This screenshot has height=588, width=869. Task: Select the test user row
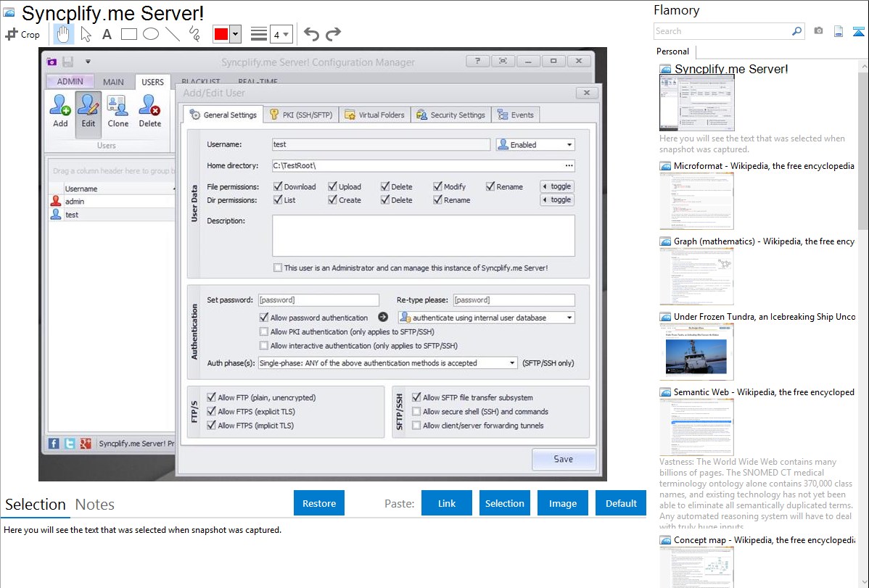coord(112,215)
